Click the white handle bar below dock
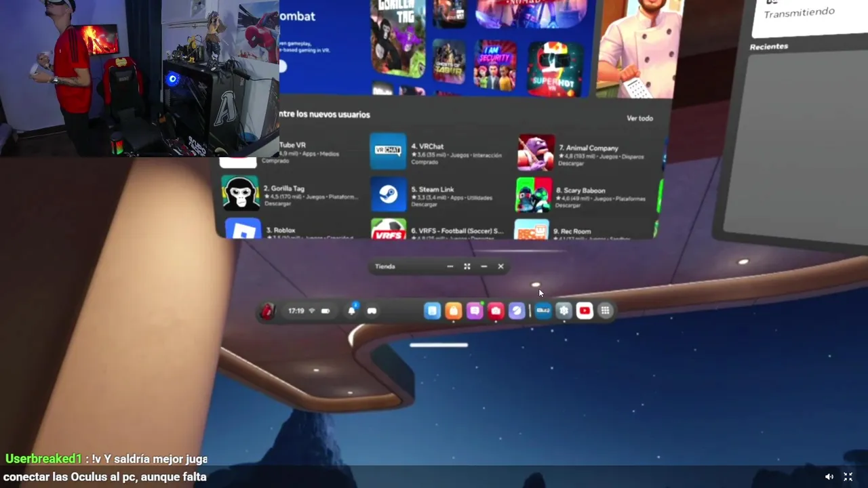Screen dimensions: 868x488 tap(439, 345)
